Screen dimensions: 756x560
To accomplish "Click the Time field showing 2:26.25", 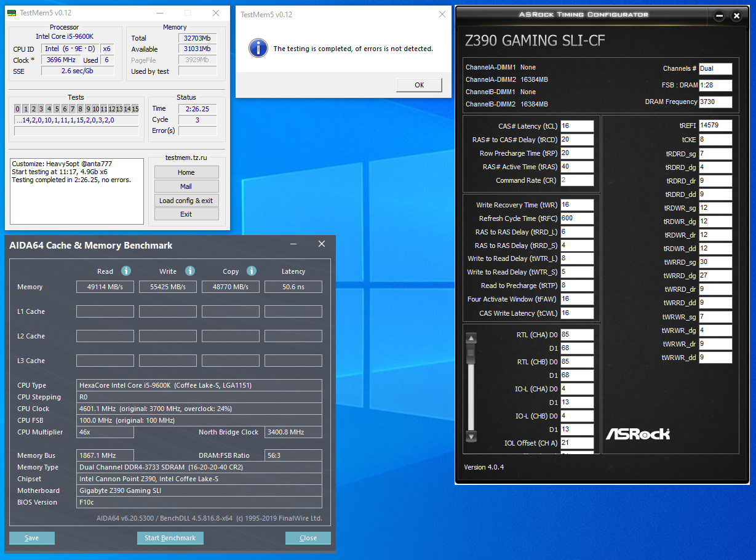I will [197, 109].
